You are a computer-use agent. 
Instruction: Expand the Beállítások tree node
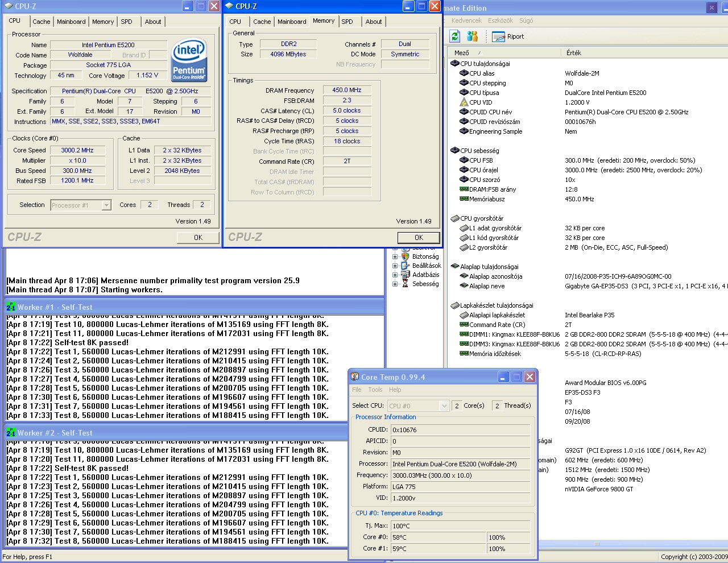tap(395, 266)
